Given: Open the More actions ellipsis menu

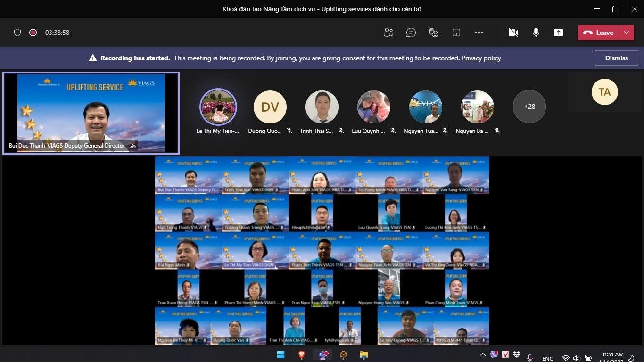Looking at the screenshot, I should point(479,33).
